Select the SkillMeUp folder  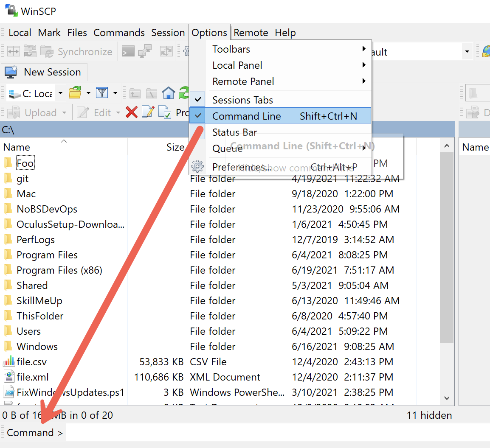pyautogui.click(x=39, y=301)
